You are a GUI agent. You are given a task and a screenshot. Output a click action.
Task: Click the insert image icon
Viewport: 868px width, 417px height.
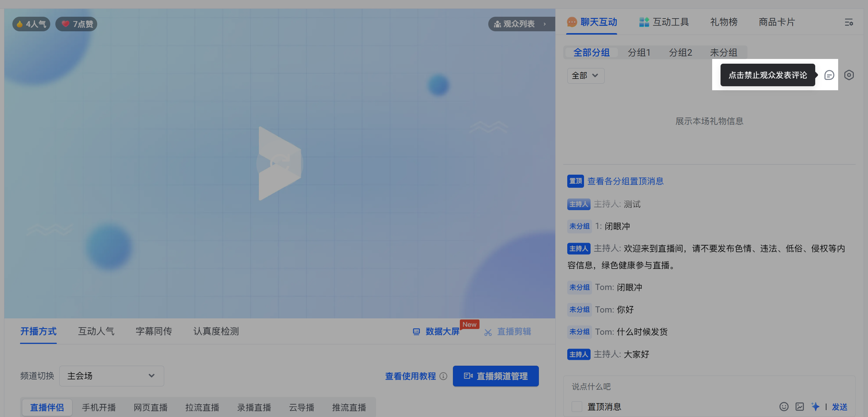800,406
